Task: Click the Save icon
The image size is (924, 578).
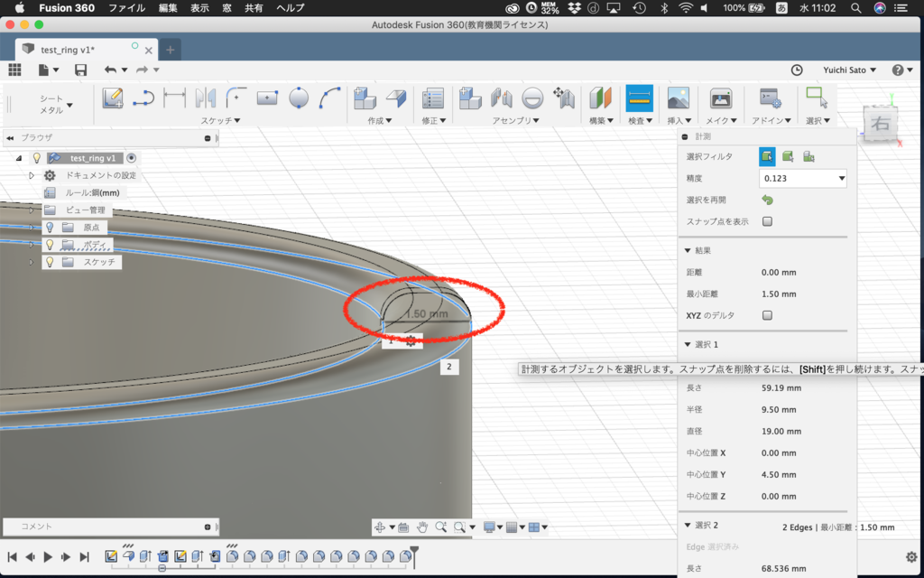Action: [x=80, y=70]
